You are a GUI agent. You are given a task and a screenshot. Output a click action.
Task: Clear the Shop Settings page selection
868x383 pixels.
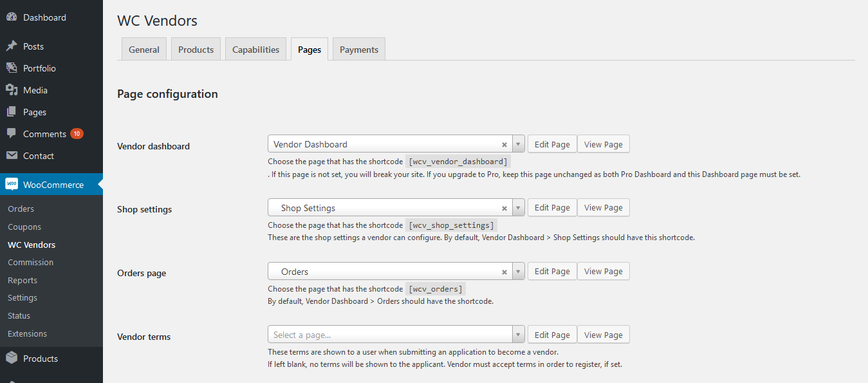pos(504,209)
